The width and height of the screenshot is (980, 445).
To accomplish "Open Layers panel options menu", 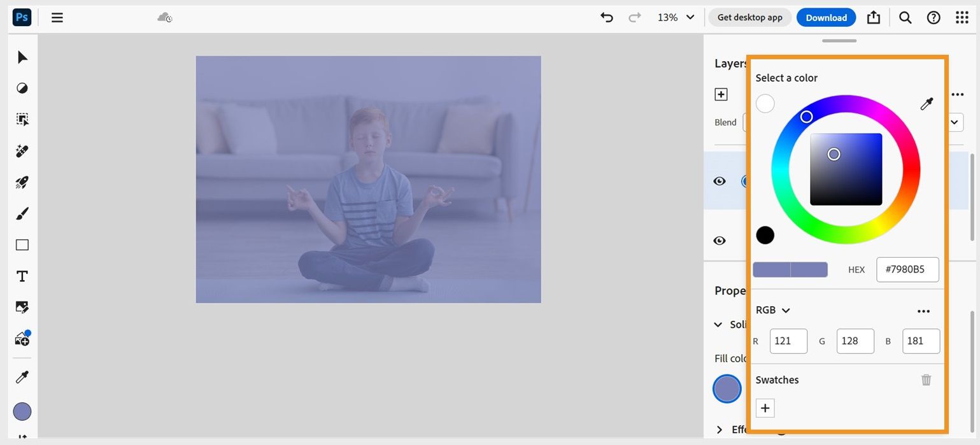I will [958, 94].
